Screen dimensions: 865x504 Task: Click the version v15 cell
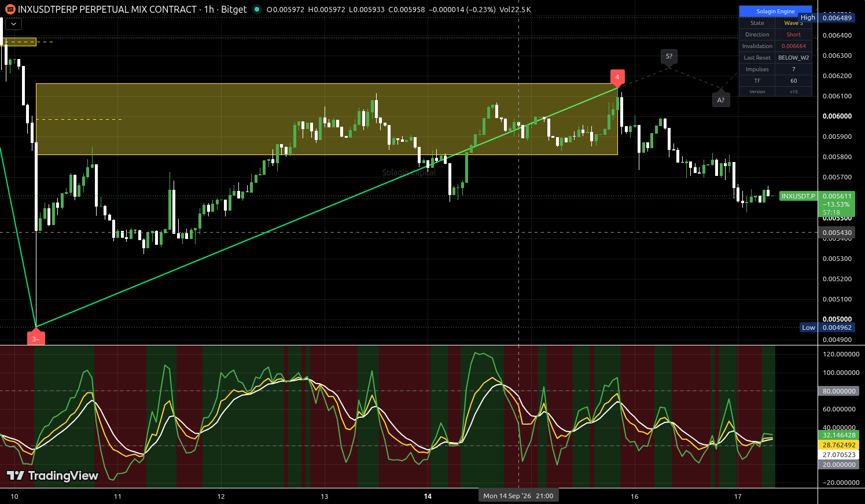pyautogui.click(x=793, y=91)
